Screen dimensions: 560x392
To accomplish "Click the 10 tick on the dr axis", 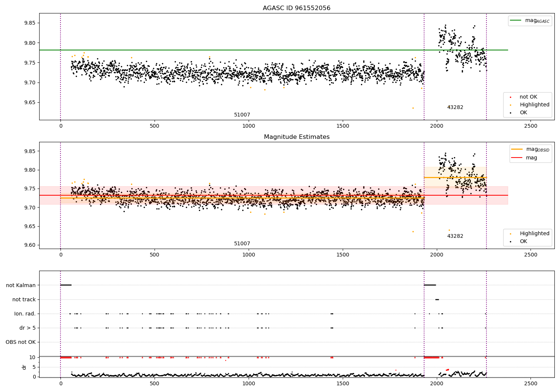I will click(32, 357).
